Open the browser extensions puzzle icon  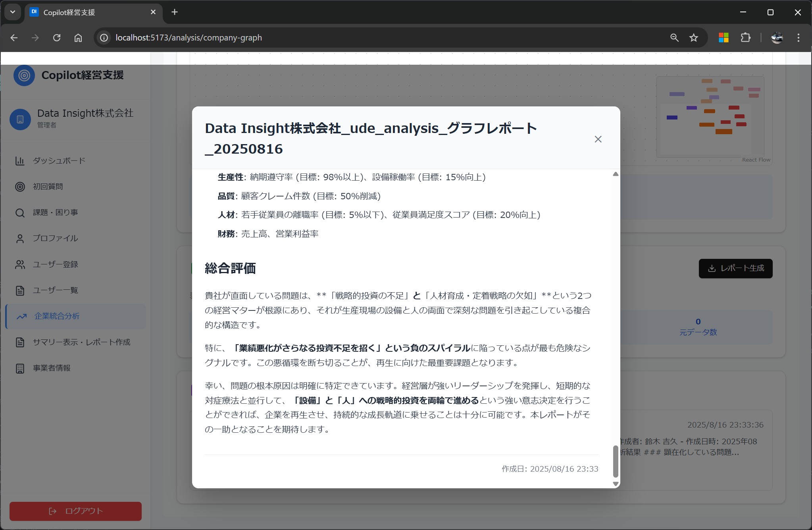(746, 37)
